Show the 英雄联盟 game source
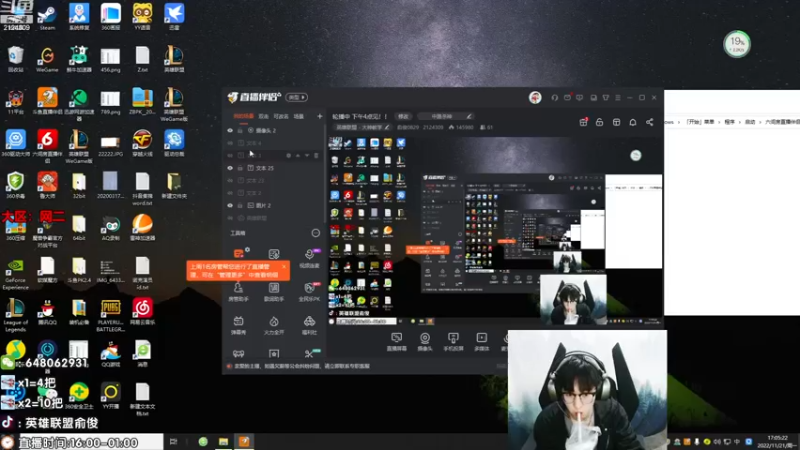800x450 pixels. coord(230,218)
